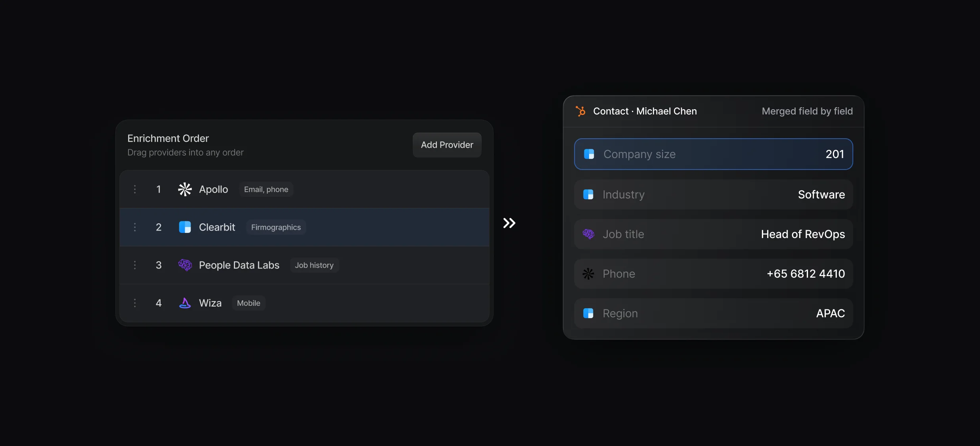Click the Wiza provider name
Viewport: 980px width, 446px height.
pyautogui.click(x=210, y=303)
